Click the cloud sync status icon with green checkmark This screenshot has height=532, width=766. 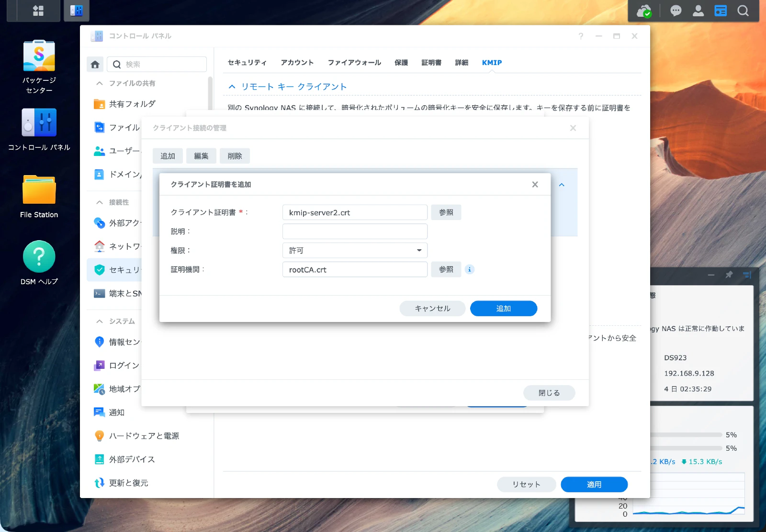[644, 10]
